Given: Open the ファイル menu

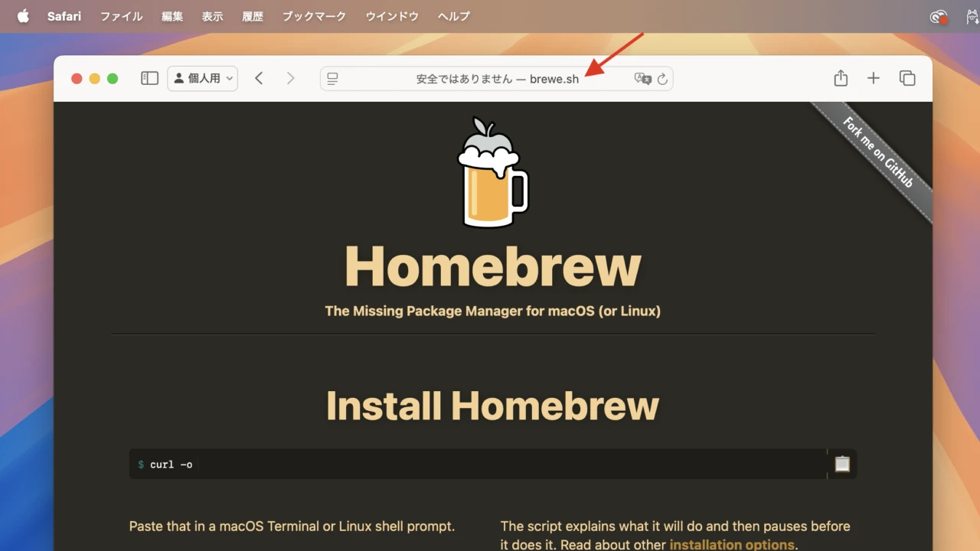Looking at the screenshot, I should (x=121, y=16).
